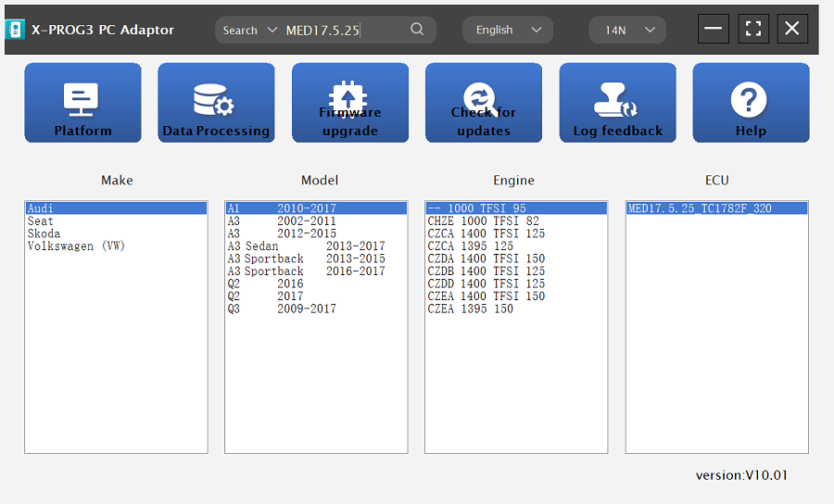Open the English language dropdown
834x504 pixels.
pyautogui.click(x=508, y=30)
